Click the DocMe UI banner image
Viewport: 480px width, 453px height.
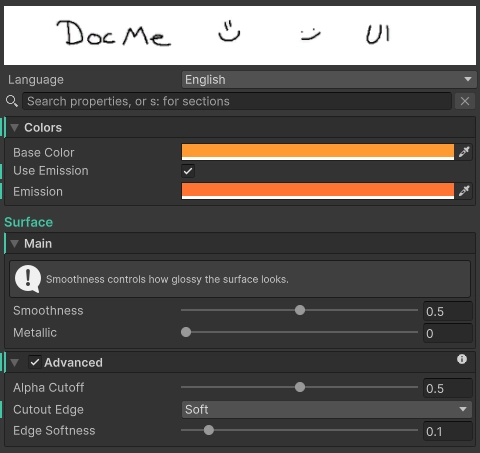(240, 35)
